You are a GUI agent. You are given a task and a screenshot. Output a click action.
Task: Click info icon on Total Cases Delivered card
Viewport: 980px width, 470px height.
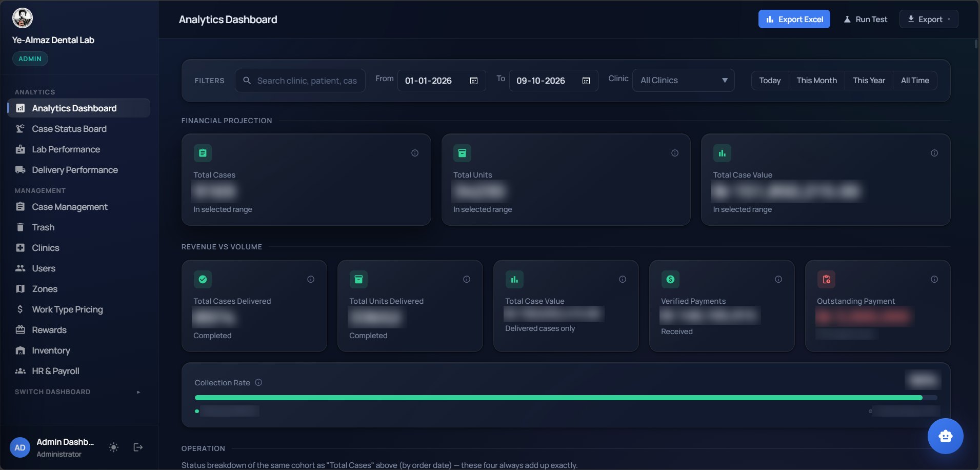pyautogui.click(x=311, y=279)
